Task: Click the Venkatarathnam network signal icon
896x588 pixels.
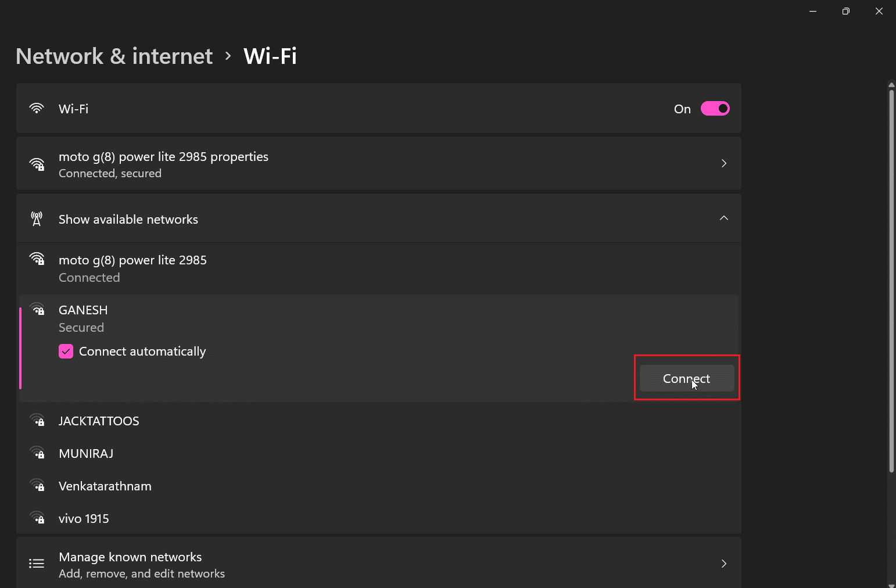Action: [x=38, y=486]
